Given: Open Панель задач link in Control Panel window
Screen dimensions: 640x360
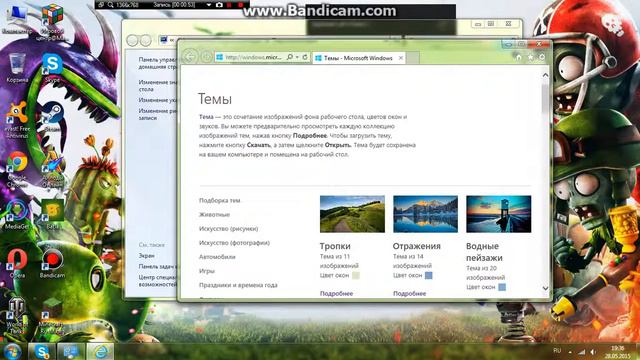Looking at the screenshot, I should coord(158,267).
